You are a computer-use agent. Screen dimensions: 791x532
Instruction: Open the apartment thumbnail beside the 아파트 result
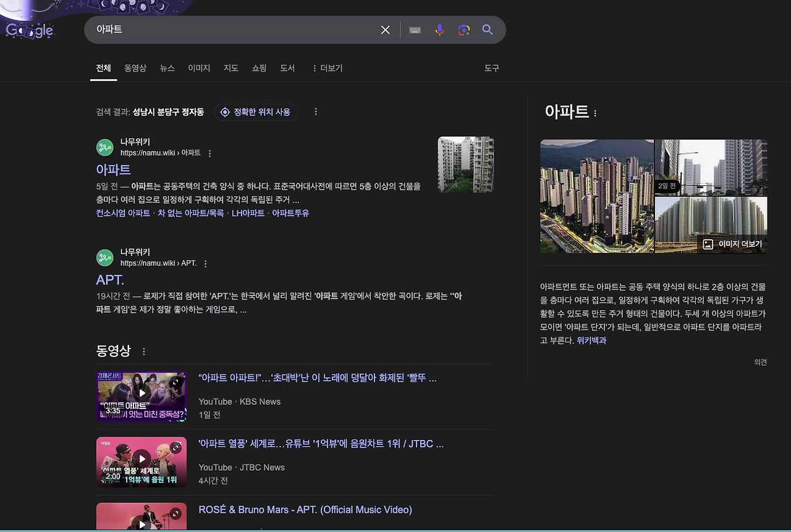click(x=466, y=164)
